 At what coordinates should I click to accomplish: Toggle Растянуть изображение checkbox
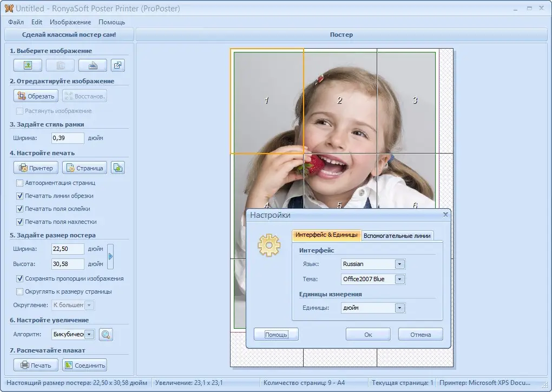(x=19, y=111)
